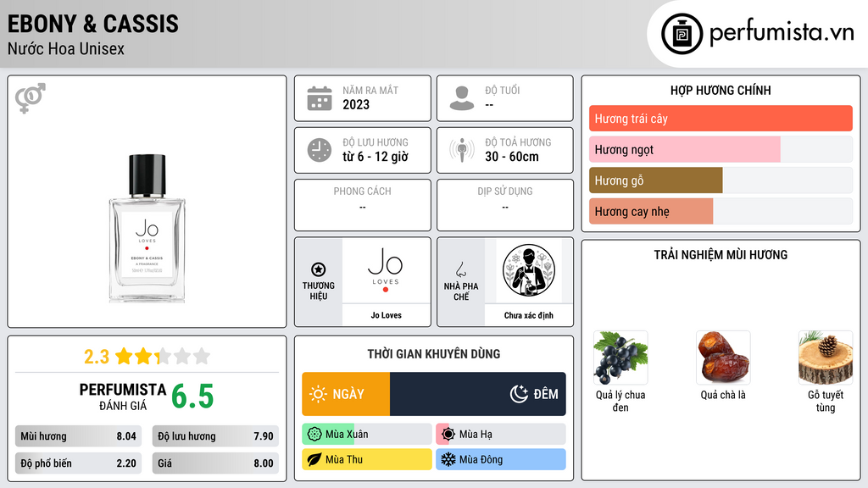This screenshot has height=488, width=868.
Task: Open the Quả lý chua đen note image
Action: [620, 358]
